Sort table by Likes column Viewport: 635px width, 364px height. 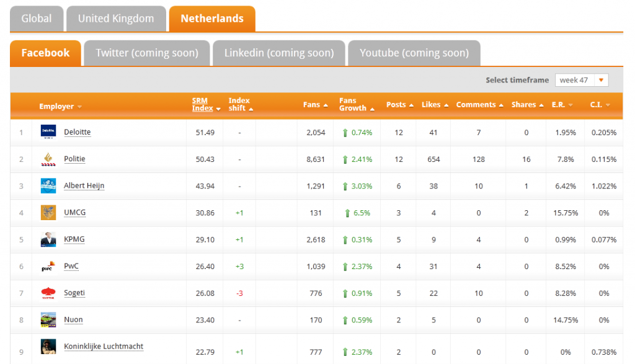(435, 104)
